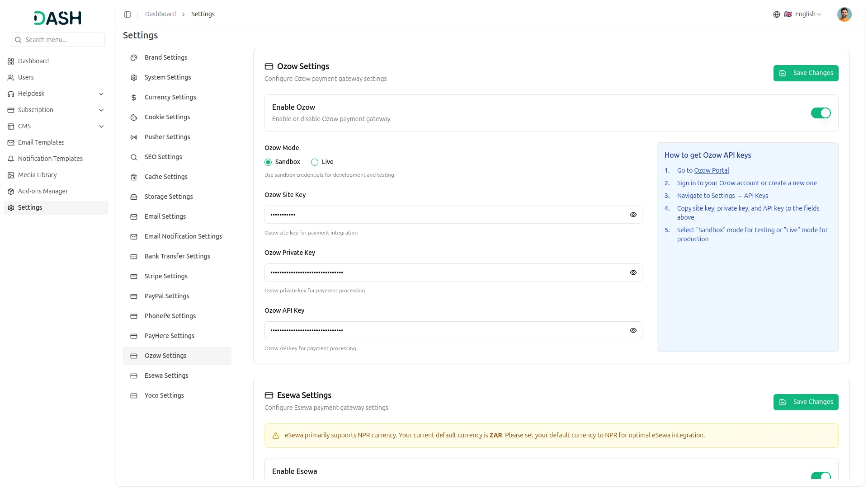This screenshot has height=488, width=868.
Task: Click the Helpdesk headset icon
Action: [11, 94]
